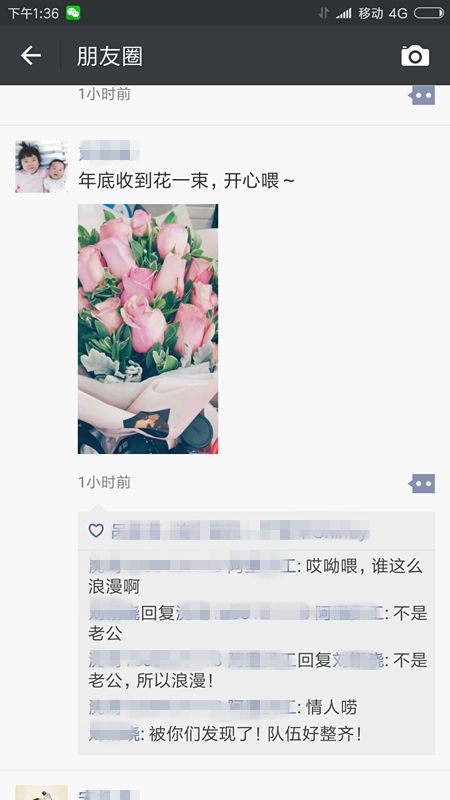Open the avatar of the bottom post

[41, 792]
